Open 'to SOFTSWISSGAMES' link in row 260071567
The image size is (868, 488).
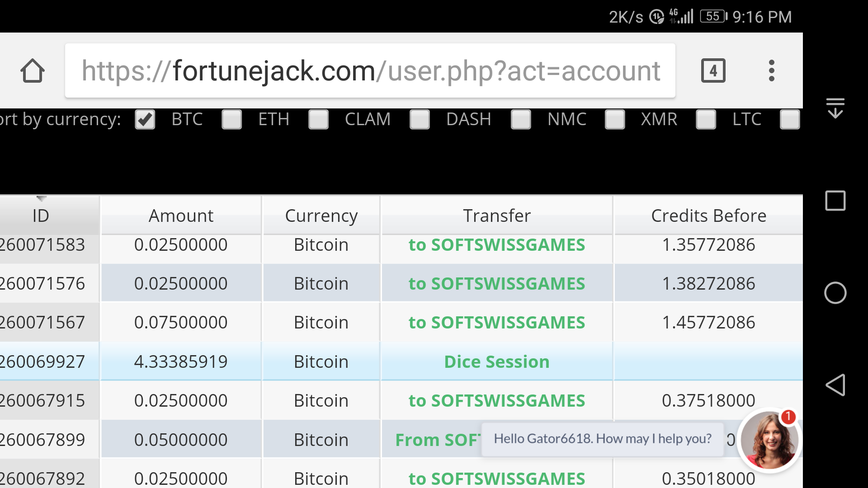coord(497,323)
